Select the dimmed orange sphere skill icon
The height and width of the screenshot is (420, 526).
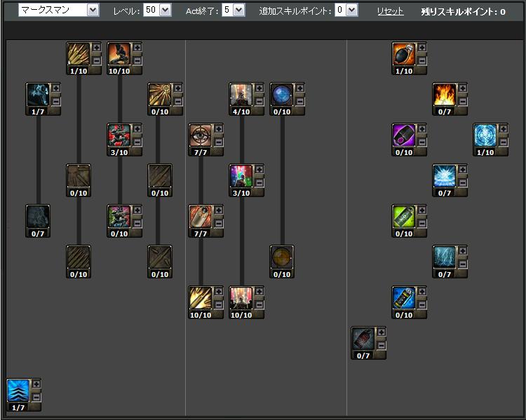tap(282, 257)
